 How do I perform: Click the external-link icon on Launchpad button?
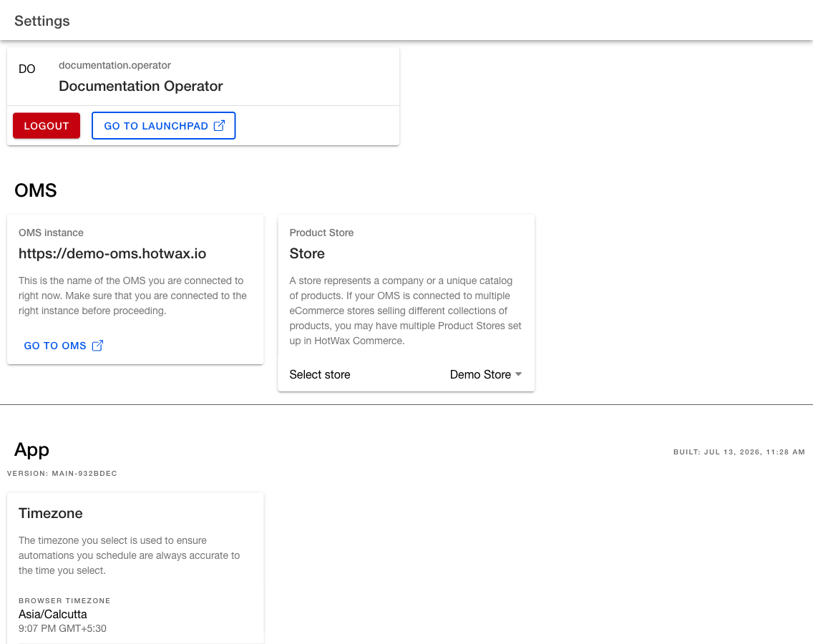[x=219, y=125]
